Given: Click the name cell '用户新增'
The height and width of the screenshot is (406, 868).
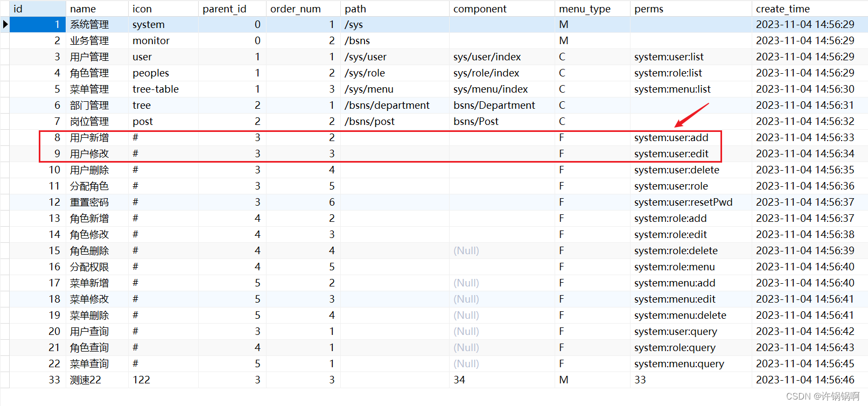Looking at the screenshot, I should point(97,138).
